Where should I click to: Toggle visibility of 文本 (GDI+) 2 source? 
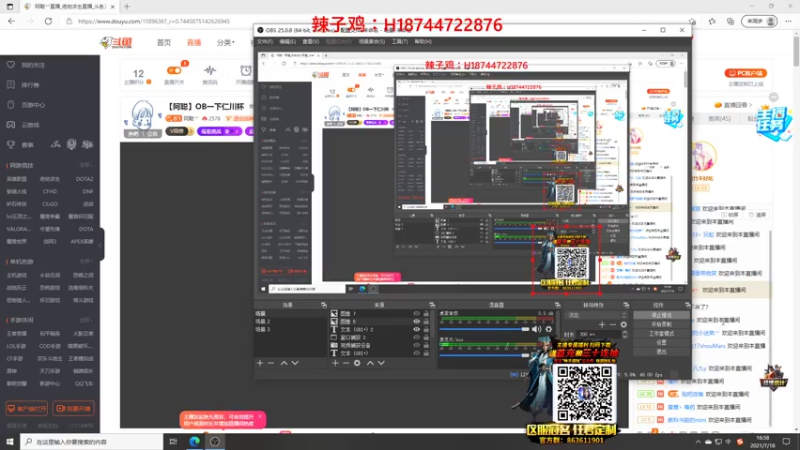click(x=416, y=330)
